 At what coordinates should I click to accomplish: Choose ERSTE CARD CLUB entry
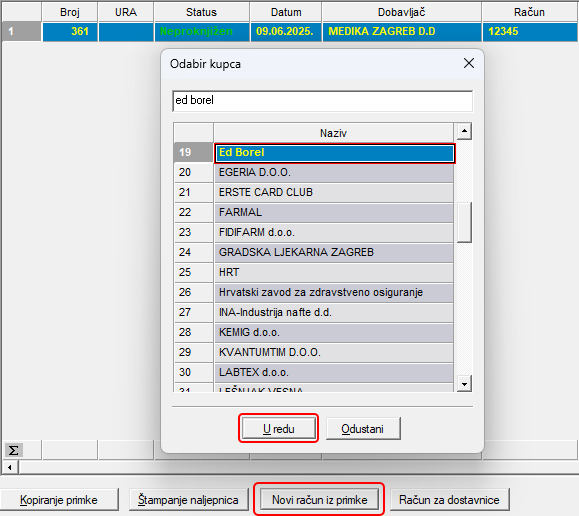(x=333, y=192)
